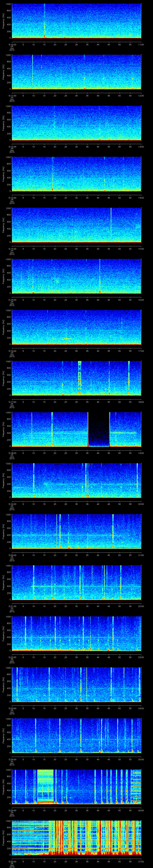The width and height of the screenshot is (153, 868).
Task: Select the spectrogram panel starting at 5:17:00
Action: pos(77,378)
